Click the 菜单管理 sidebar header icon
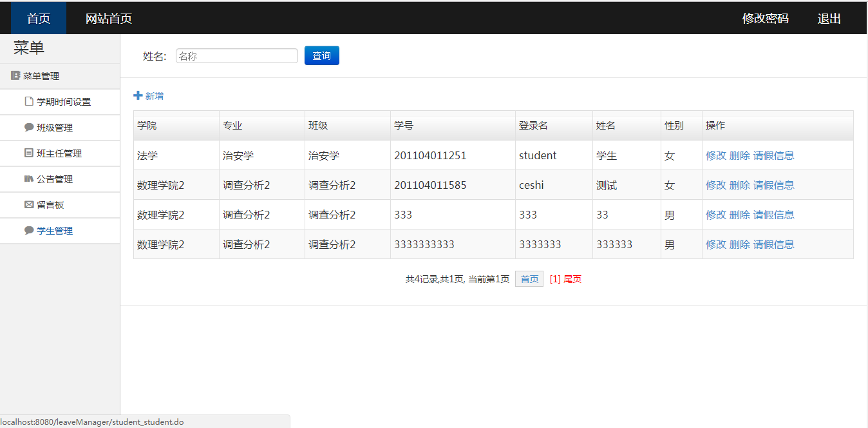Screen dimensions: 868x428 [x=15, y=76]
